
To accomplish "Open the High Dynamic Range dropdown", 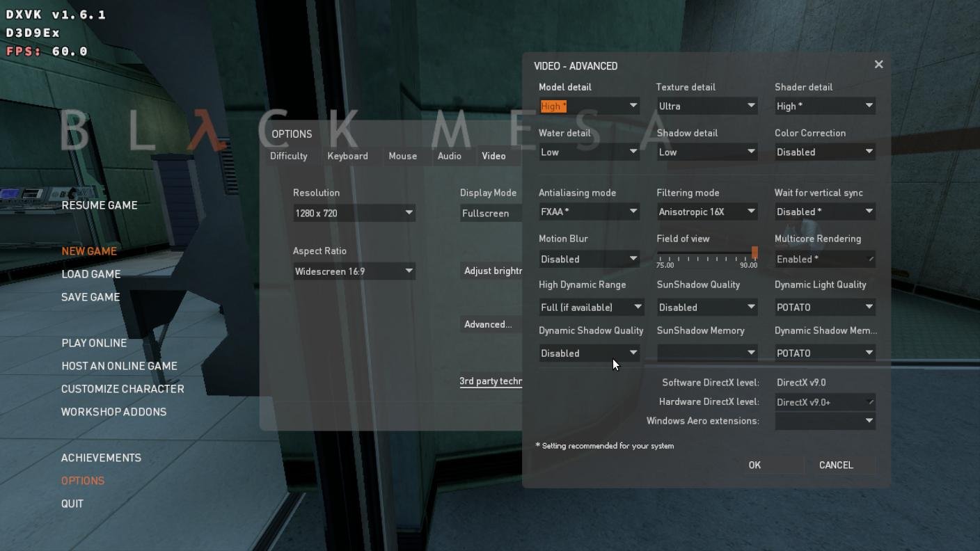I will [590, 307].
